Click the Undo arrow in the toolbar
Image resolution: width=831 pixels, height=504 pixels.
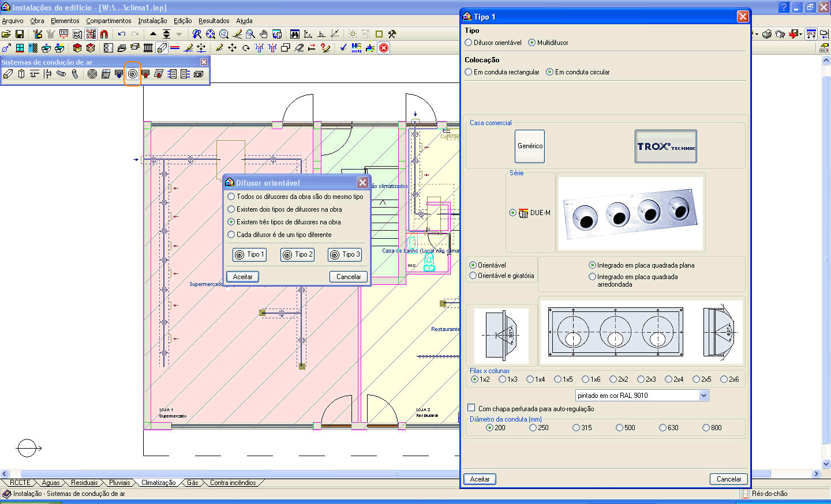[x=122, y=35]
